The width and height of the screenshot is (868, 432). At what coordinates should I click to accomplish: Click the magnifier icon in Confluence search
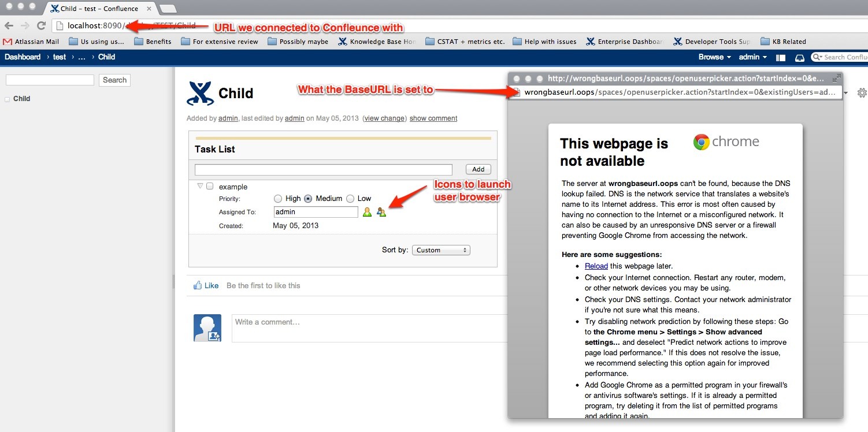pyautogui.click(x=817, y=57)
